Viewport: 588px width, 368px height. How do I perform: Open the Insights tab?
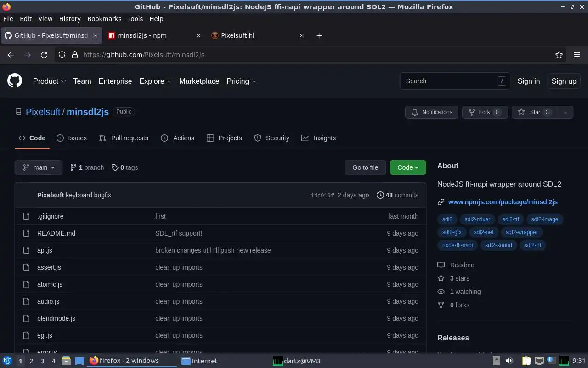point(318,138)
